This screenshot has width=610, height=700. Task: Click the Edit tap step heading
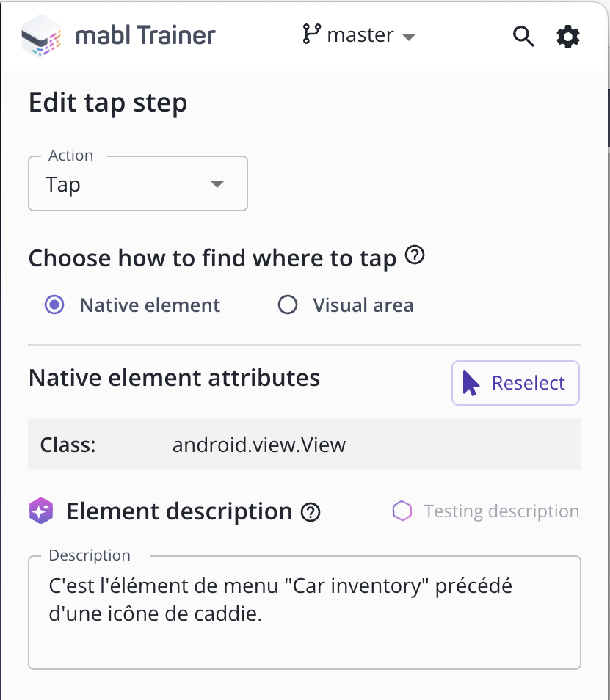coord(106,103)
